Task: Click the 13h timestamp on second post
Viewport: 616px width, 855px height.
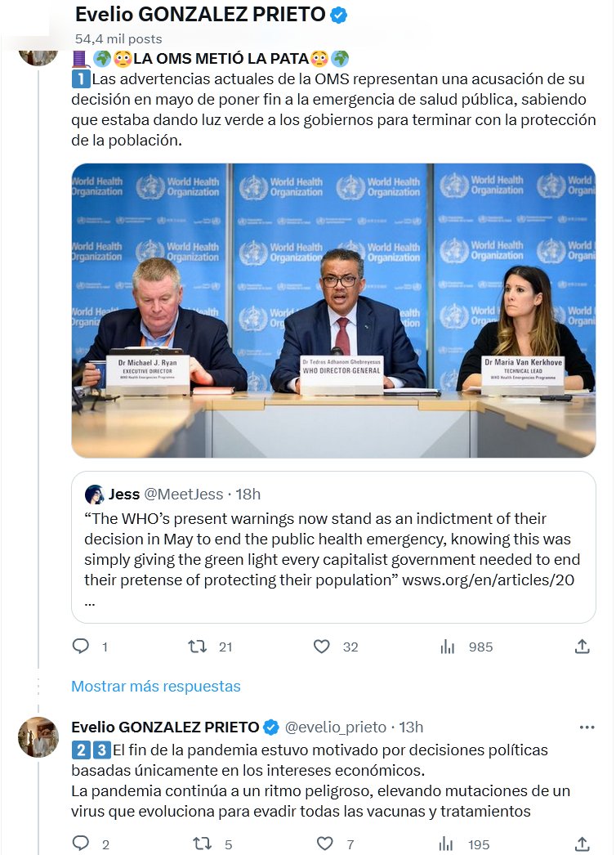Action: tap(411, 727)
